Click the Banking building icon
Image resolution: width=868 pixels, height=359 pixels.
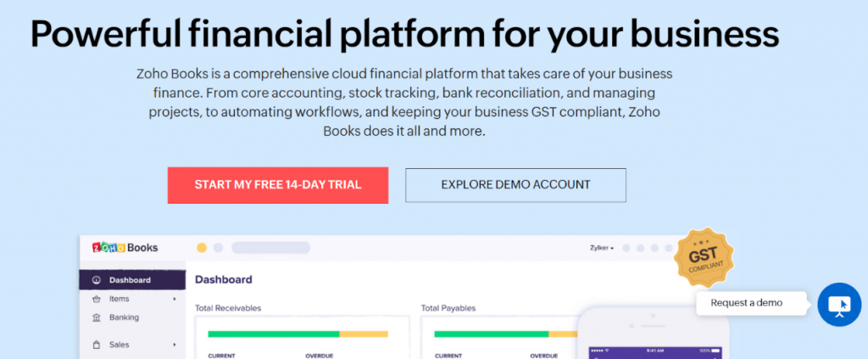point(97,318)
